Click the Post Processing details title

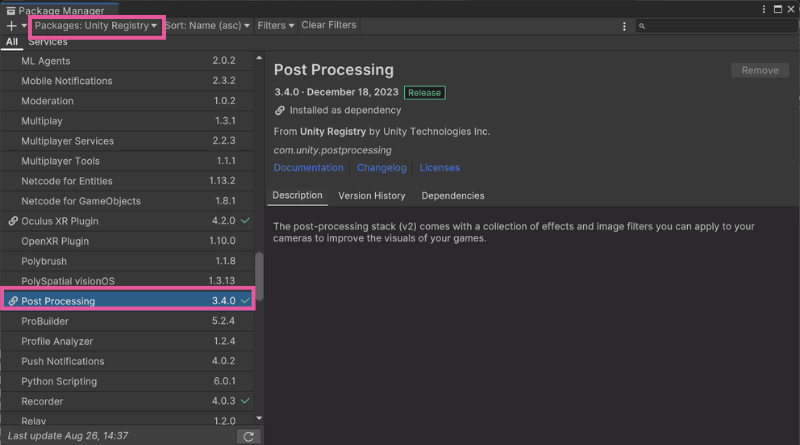[334, 70]
